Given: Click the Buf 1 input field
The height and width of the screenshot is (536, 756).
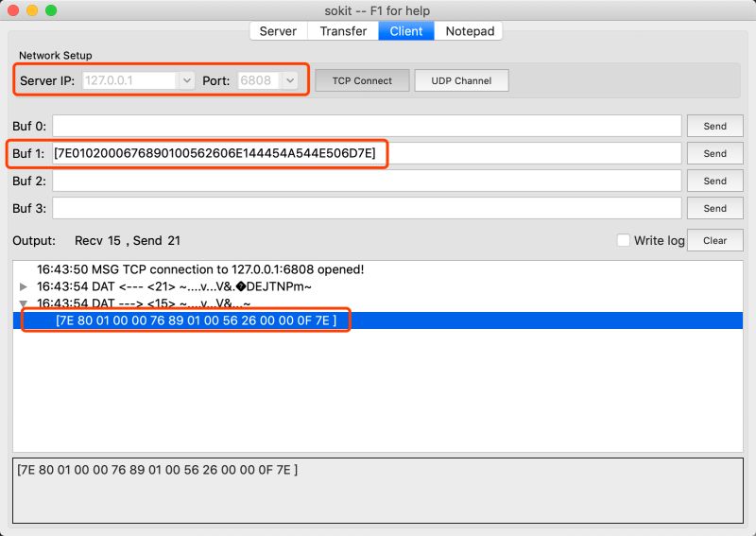Looking at the screenshot, I should [367, 153].
